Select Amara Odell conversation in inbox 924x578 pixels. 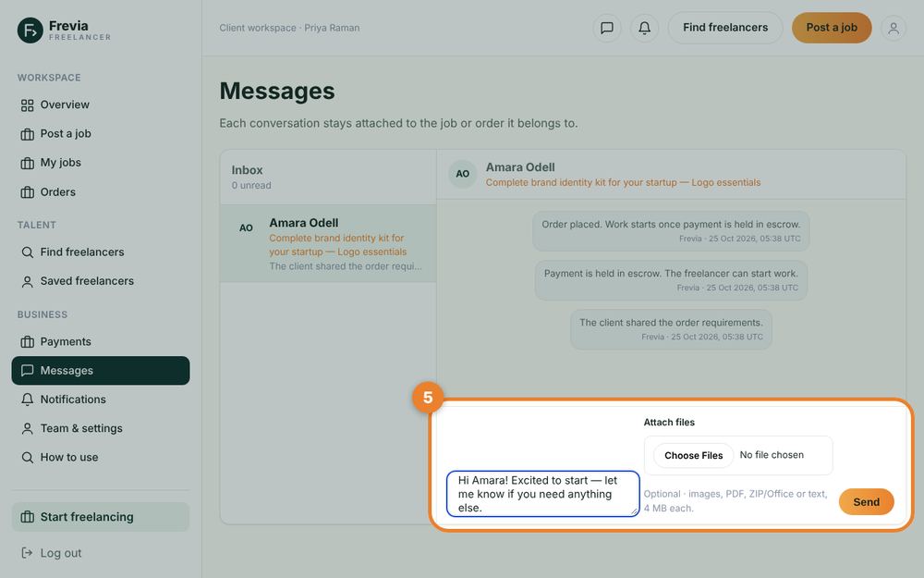coord(328,243)
